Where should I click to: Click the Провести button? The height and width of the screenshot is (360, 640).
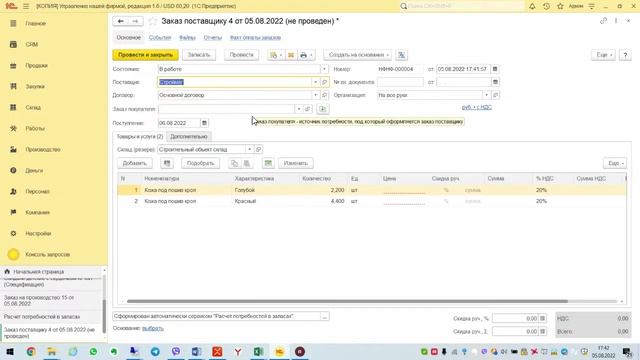pyautogui.click(x=241, y=55)
